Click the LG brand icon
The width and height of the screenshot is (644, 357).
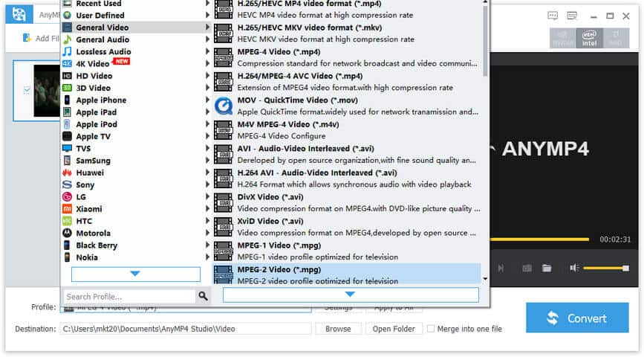67,197
